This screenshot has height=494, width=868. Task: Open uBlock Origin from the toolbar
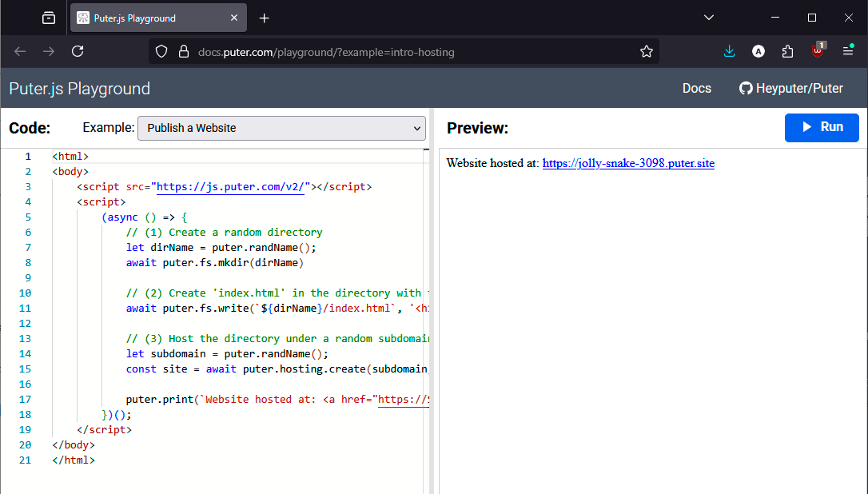coord(817,50)
